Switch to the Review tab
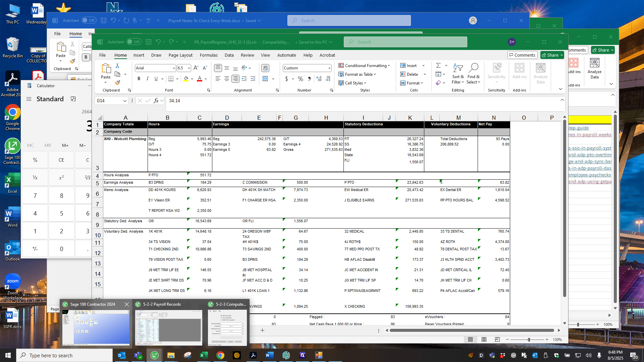 click(248, 55)
